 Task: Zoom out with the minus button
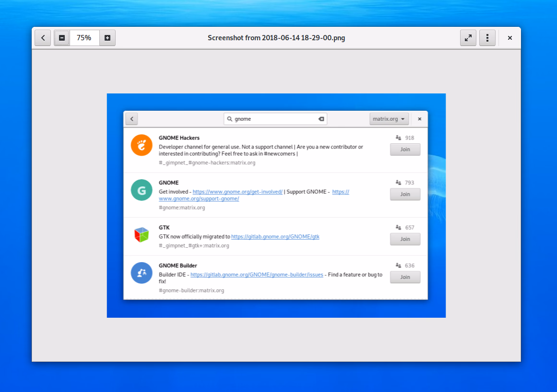tap(62, 38)
